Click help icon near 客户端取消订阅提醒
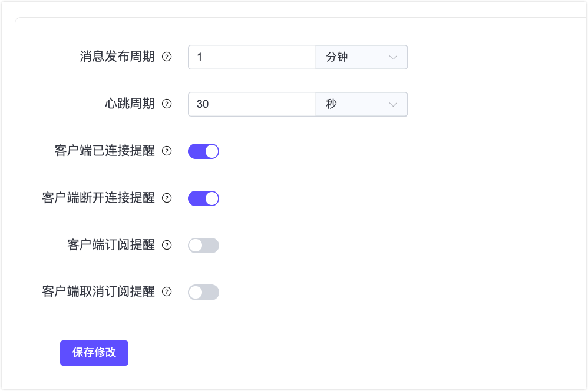588x391 pixels. coord(167,292)
